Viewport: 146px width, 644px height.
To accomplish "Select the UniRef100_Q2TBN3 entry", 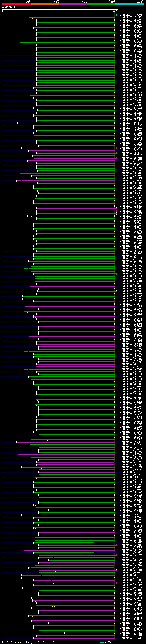I will [131, 236].
